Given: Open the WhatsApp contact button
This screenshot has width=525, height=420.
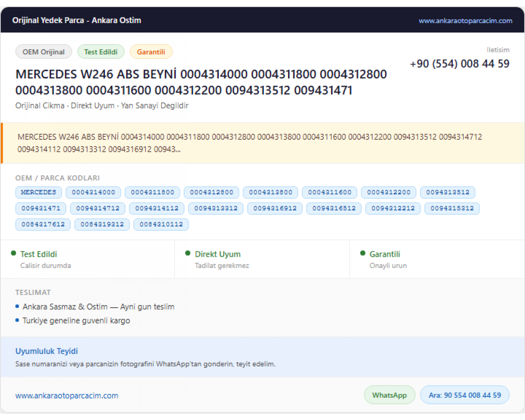Looking at the screenshot, I should (390, 395).
